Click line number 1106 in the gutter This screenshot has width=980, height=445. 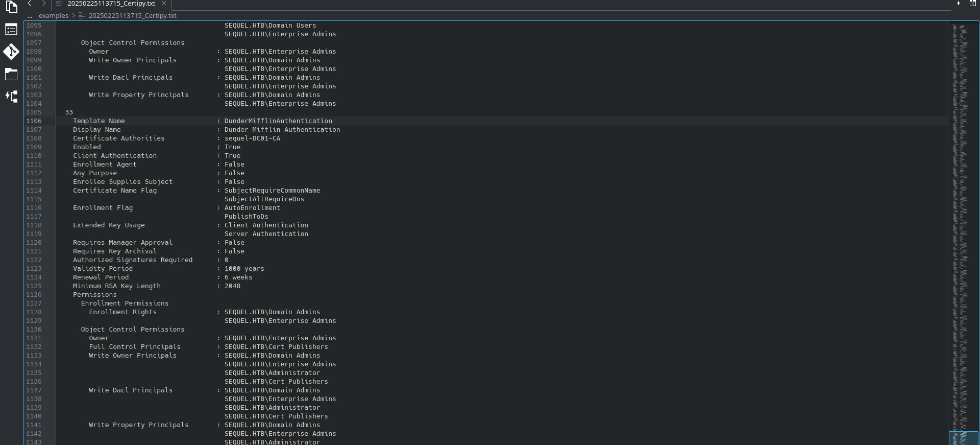click(34, 121)
